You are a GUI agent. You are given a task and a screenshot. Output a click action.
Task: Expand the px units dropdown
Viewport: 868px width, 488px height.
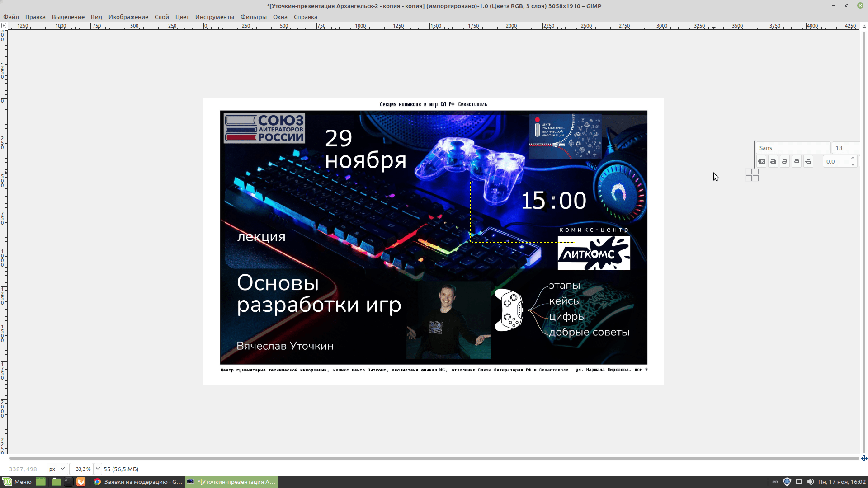click(x=57, y=469)
